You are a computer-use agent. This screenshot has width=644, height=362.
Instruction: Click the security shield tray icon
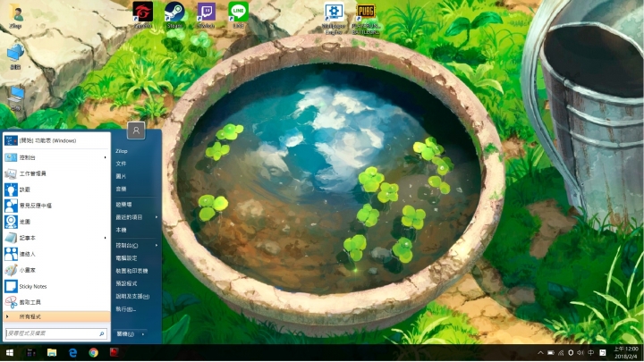(571, 352)
